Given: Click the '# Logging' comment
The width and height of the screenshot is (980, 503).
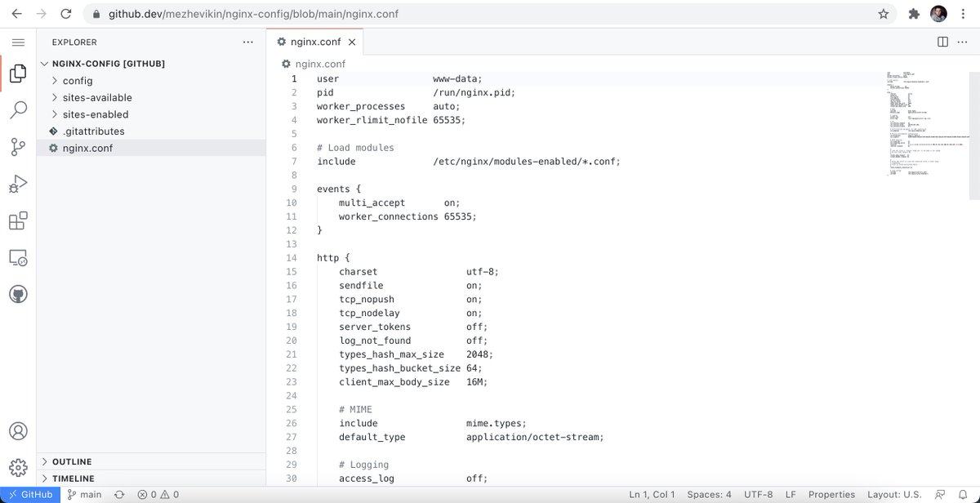Looking at the screenshot, I should coord(364,465).
